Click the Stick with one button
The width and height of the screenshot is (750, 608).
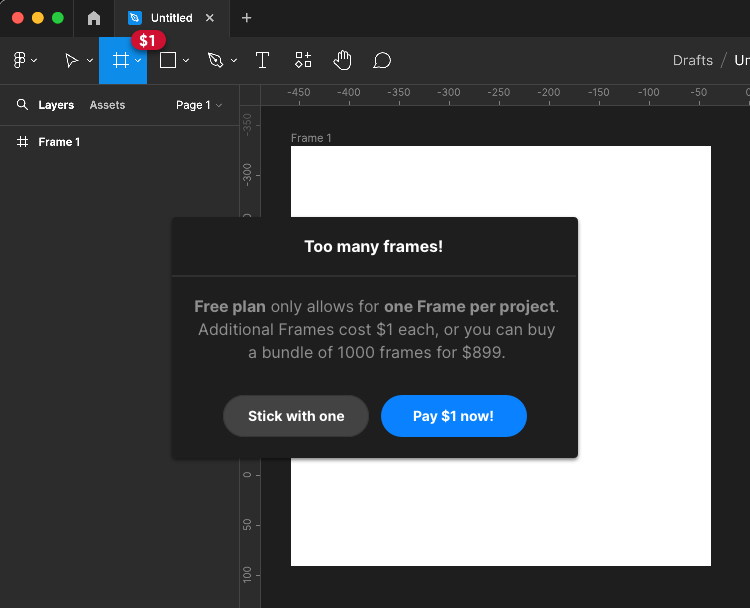click(296, 416)
